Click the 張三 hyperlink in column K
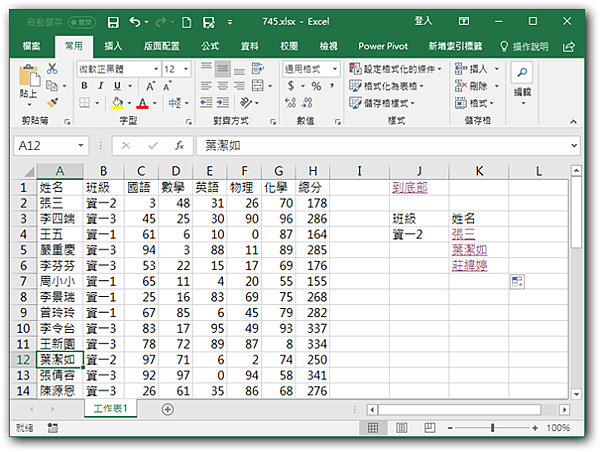Screen dimensions: 600x452 pyautogui.click(x=463, y=234)
